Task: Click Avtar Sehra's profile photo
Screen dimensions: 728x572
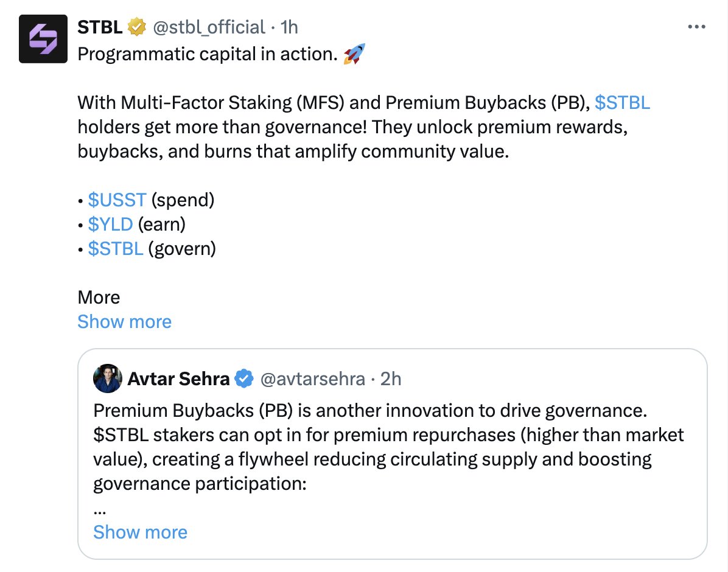Action: pyautogui.click(x=108, y=378)
